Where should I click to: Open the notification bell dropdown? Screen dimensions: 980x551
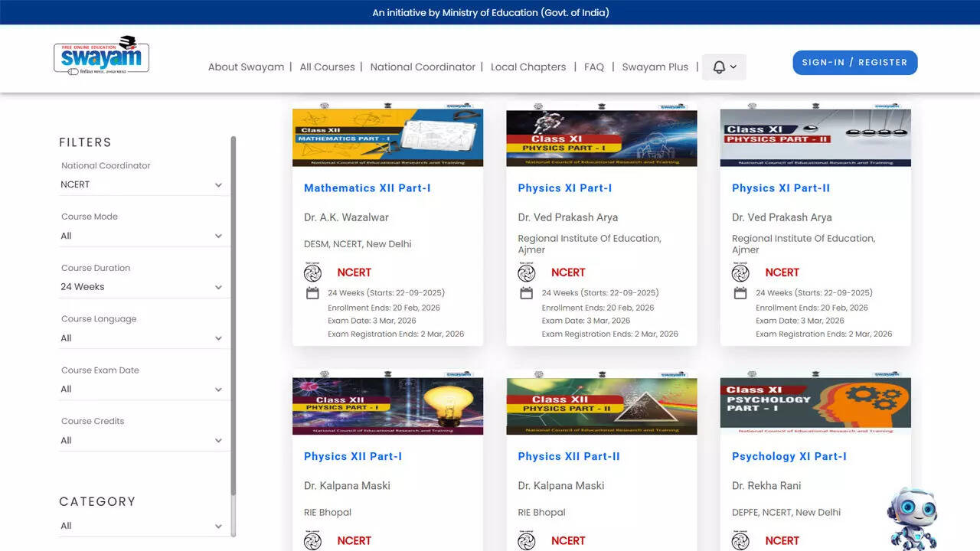click(724, 67)
